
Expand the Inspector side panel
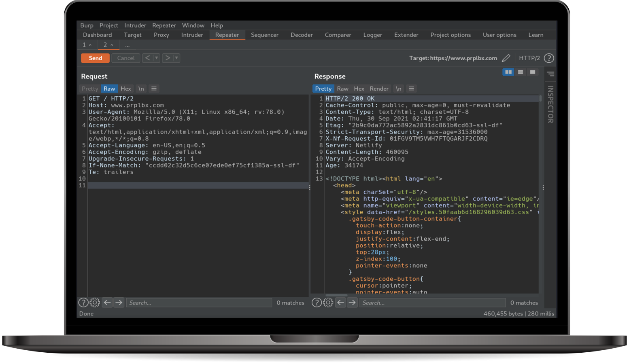(550, 104)
